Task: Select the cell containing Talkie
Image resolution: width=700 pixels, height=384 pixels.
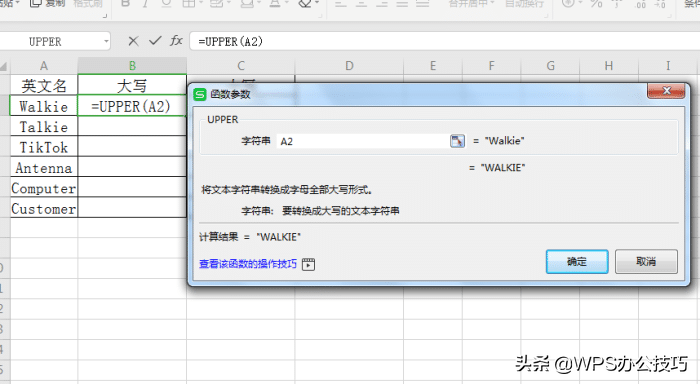Action: 44,126
